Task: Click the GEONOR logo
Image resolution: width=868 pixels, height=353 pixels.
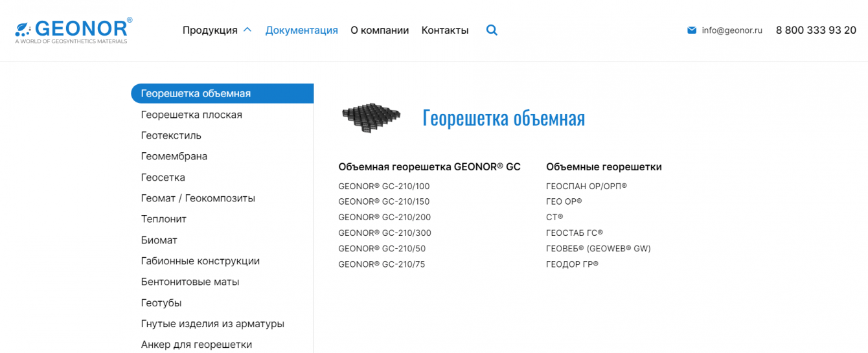Action: coord(74,30)
